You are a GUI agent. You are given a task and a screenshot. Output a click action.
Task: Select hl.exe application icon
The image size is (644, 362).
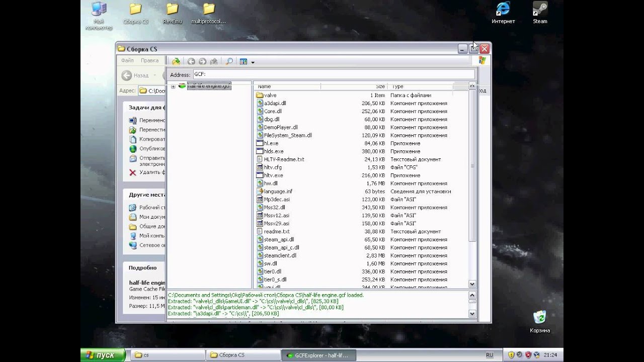(260, 143)
